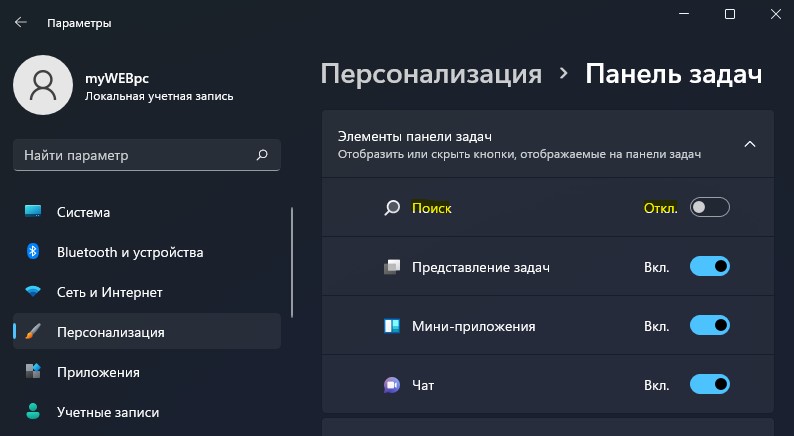The image size is (794, 436).
Task: Go back with the arrow icon
Action: [x=20, y=22]
